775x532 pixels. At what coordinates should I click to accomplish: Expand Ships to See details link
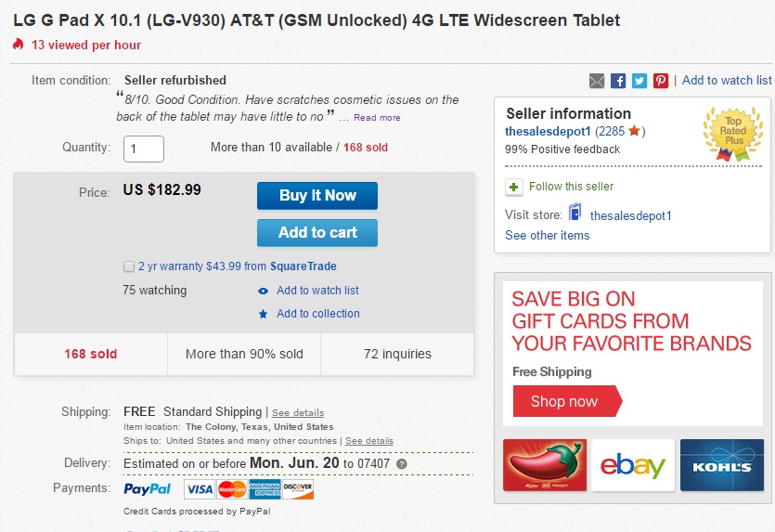369,441
